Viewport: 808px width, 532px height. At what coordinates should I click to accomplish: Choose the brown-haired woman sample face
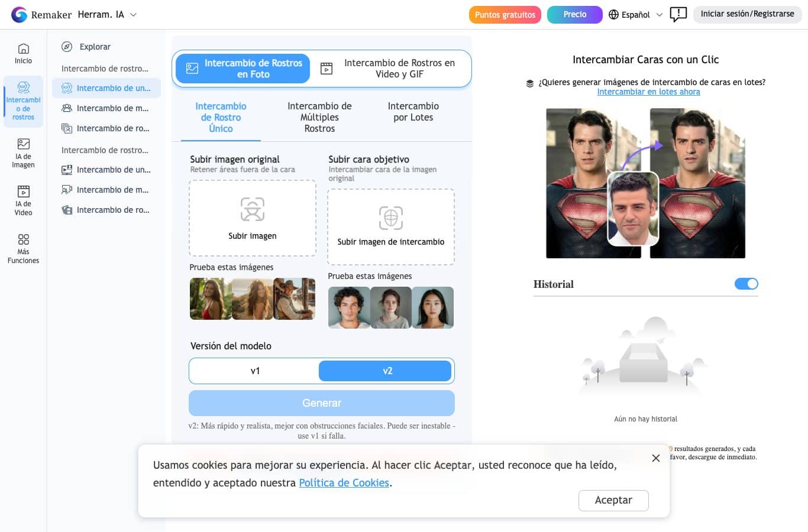[x=391, y=307]
